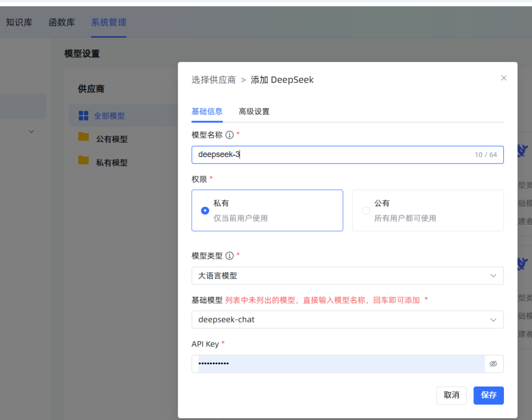Cancel with the 取消 button
This screenshot has width=532, height=420.
[451, 395]
